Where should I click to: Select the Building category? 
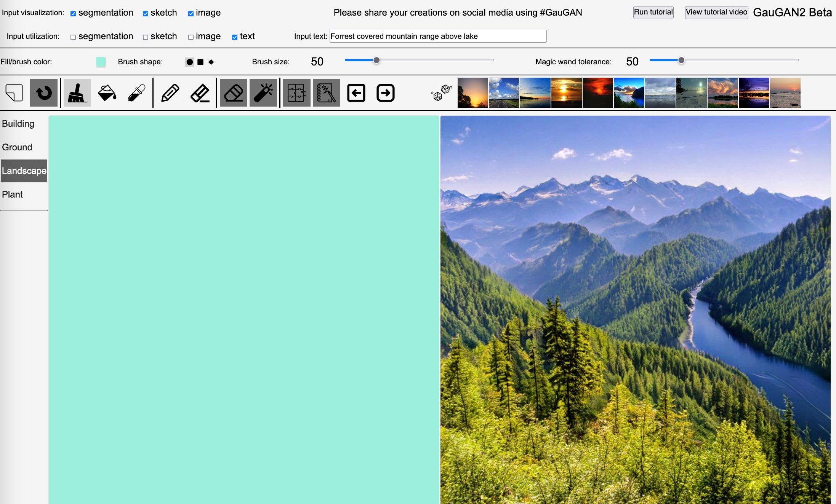(x=18, y=124)
